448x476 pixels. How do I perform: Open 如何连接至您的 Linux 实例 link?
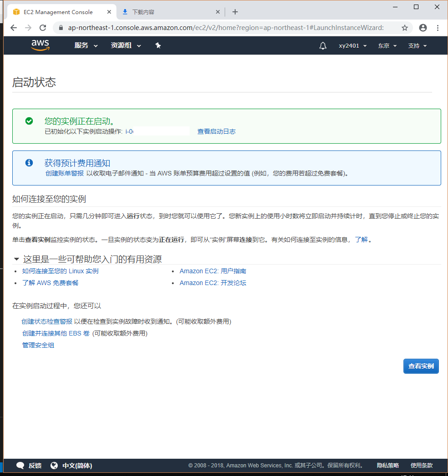(60, 271)
